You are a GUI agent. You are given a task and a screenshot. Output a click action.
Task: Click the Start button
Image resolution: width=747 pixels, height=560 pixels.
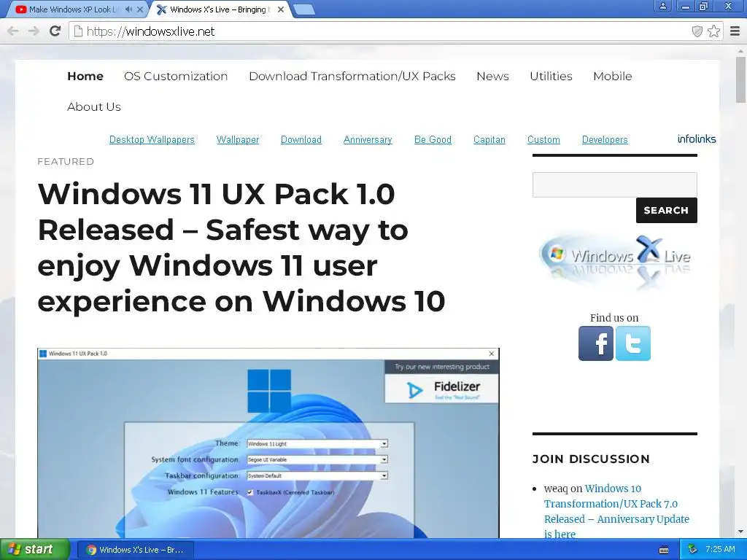[x=34, y=550]
